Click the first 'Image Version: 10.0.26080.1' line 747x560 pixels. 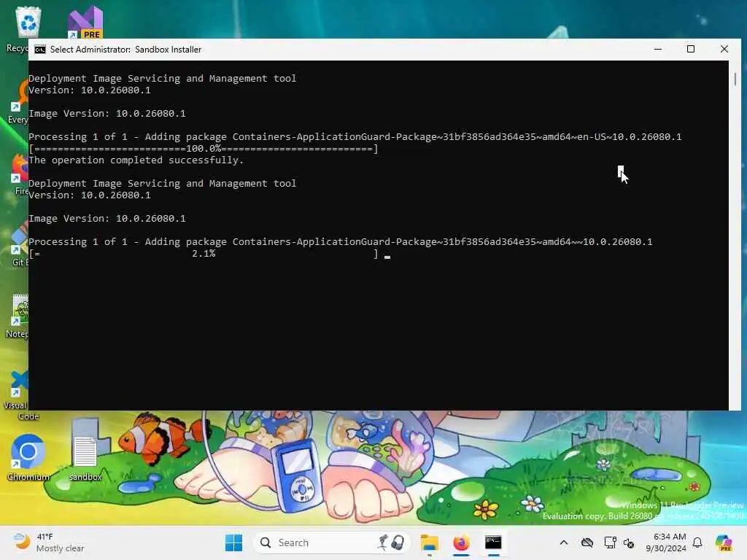pos(107,114)
